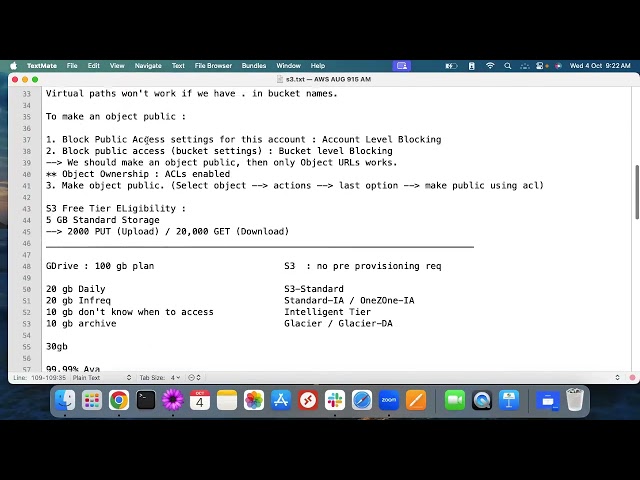Open Trash from the Dock
The width and height of the screenshot is (640, 480).
point(575,400)
